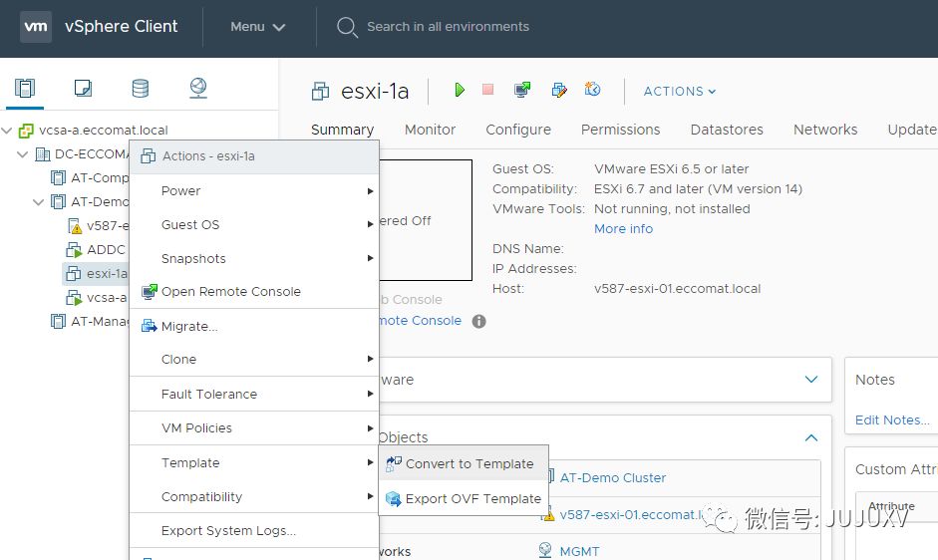Collapse the vcsa-a.eccomat.local tree node
Image resolution: width=938 pixels, height=560 pixels.
9,131
